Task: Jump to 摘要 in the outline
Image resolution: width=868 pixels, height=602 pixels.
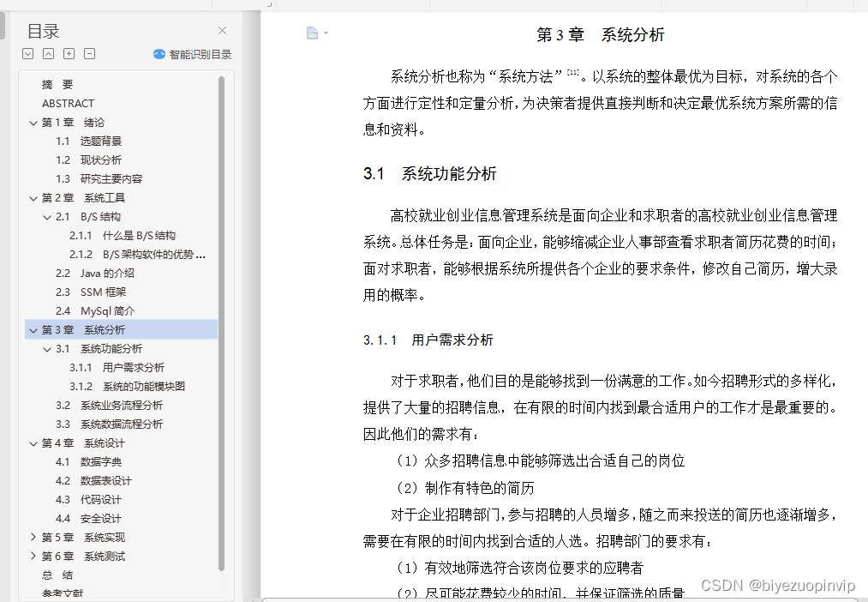Action: point(57,85)
